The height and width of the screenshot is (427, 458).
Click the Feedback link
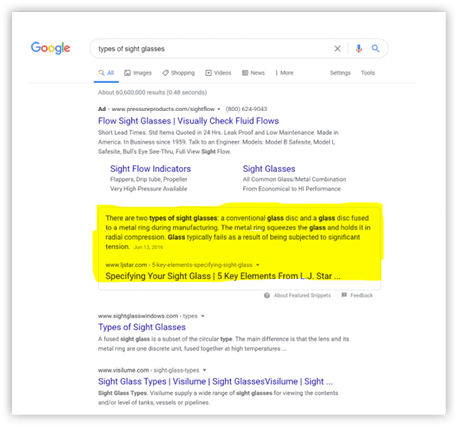[x=361, y=295]
